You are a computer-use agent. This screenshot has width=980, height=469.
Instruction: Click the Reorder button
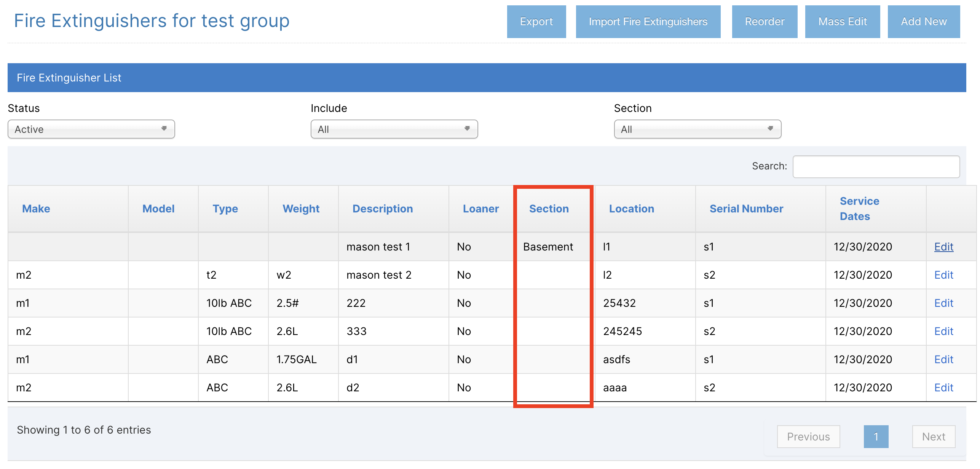pos(764,22)
